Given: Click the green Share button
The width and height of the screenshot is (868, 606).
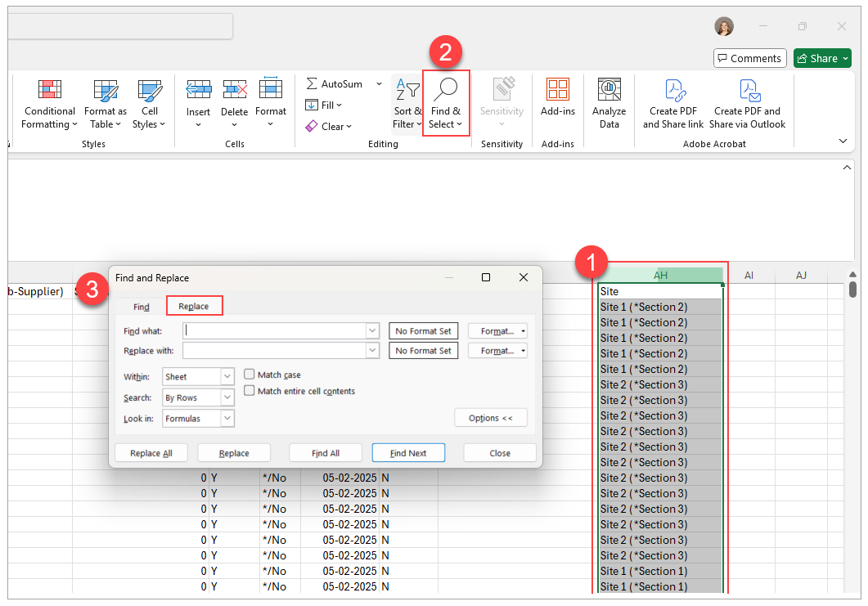Looking at the screenshot, I should pyautogui.click(x=822, y=58).
